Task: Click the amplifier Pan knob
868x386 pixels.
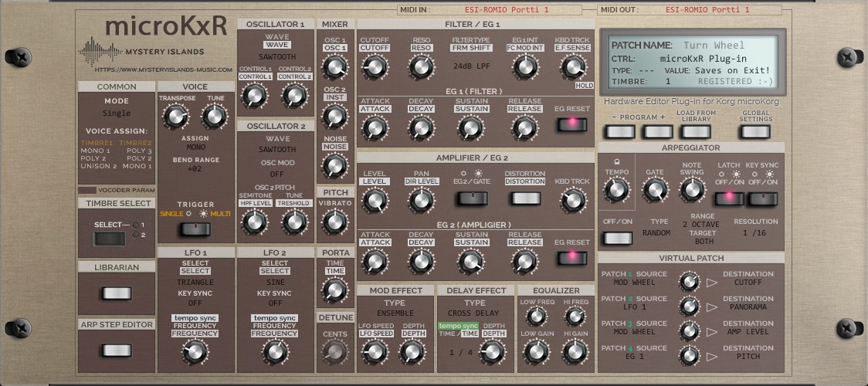Action: click(422, 200)
